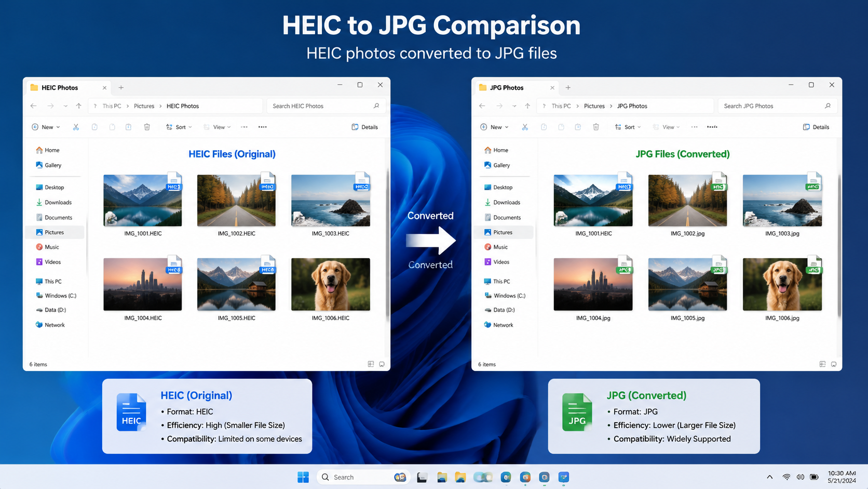Go back in HEIC Photos window
Image resolution: width=868 pixels, height=489 pixels.
coord(34,106)
